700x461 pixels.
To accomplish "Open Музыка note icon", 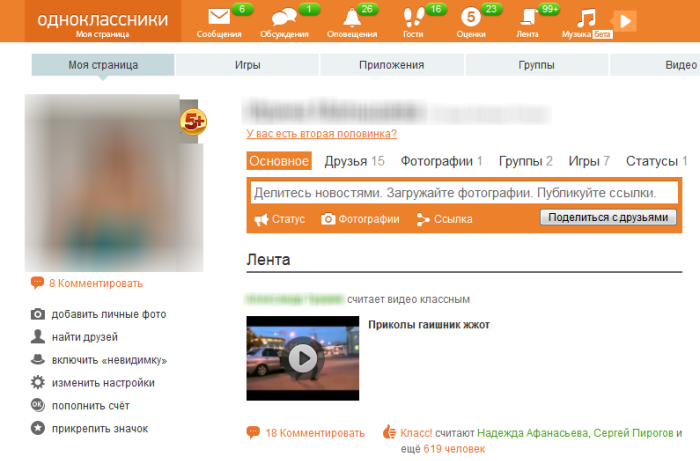I will pos(587,18).
